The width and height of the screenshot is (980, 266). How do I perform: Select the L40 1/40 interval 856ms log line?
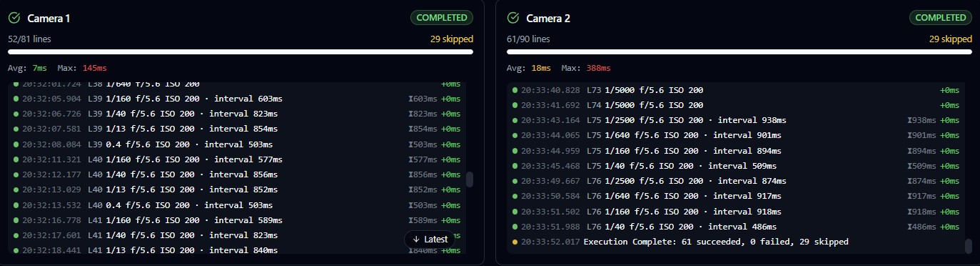[x=237, y=174]
